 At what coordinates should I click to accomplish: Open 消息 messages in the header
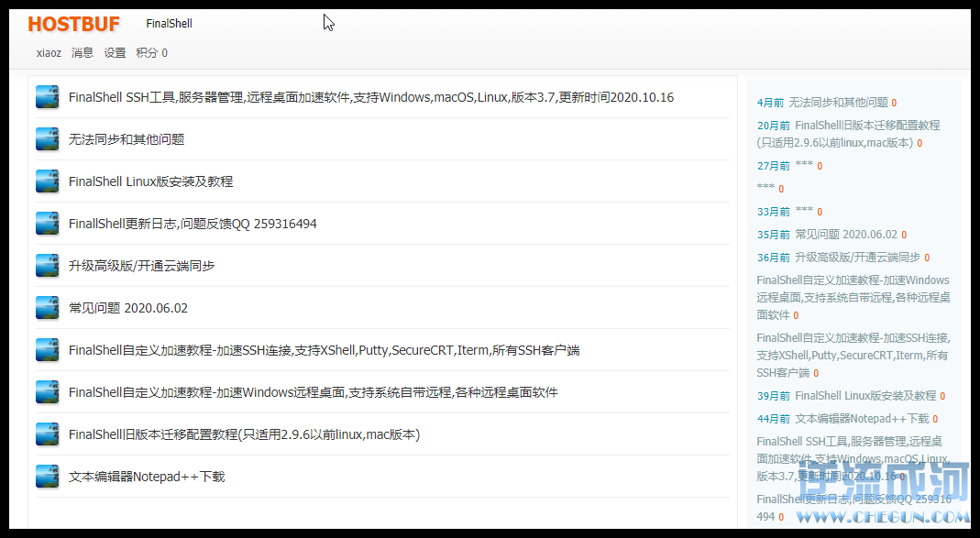[x=83, y=53]
